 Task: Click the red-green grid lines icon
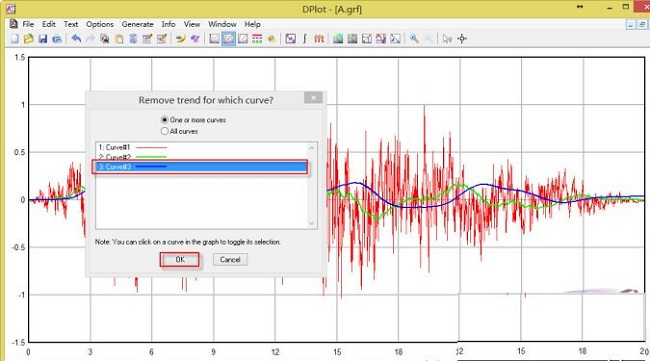257,39
